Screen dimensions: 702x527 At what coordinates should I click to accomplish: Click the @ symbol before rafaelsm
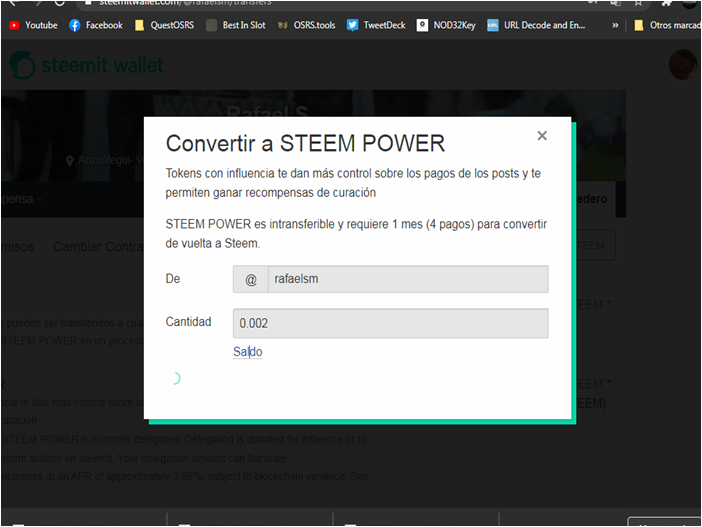[x=251, y=279]
